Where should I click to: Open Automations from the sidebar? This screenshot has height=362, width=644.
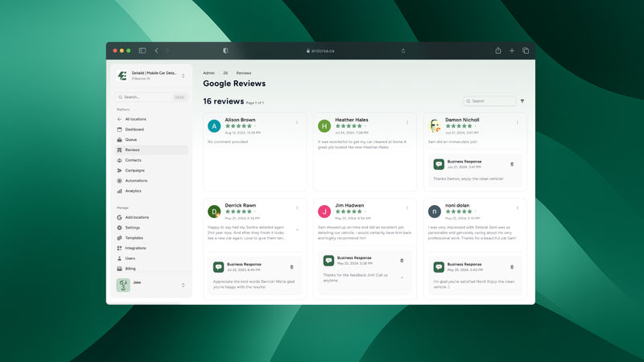pos(151,180)
